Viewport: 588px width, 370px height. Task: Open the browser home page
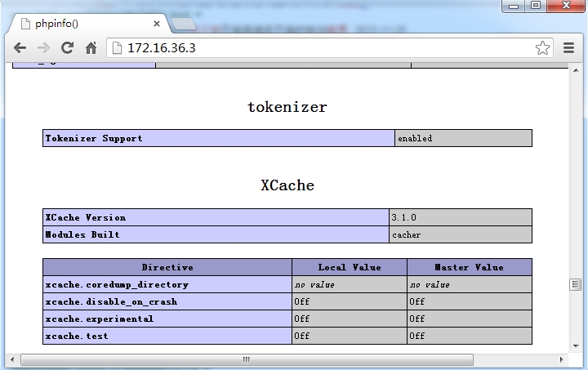click(x=91, y=48)
